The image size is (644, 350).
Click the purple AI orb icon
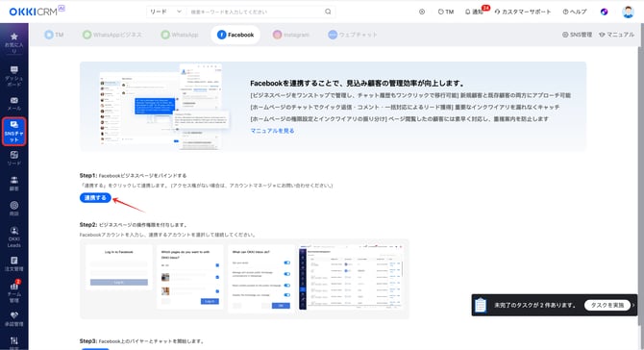click(x=605, y=12)
